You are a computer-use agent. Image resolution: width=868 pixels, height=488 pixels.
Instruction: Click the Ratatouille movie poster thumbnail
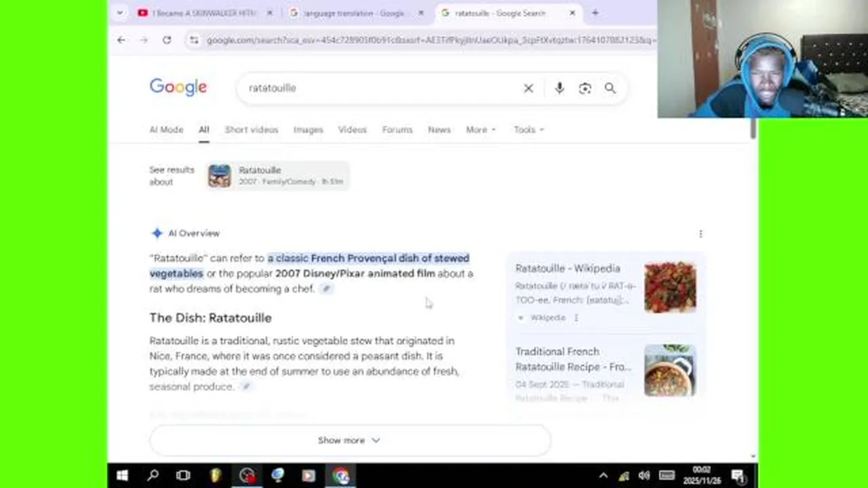tap(219, 176)
